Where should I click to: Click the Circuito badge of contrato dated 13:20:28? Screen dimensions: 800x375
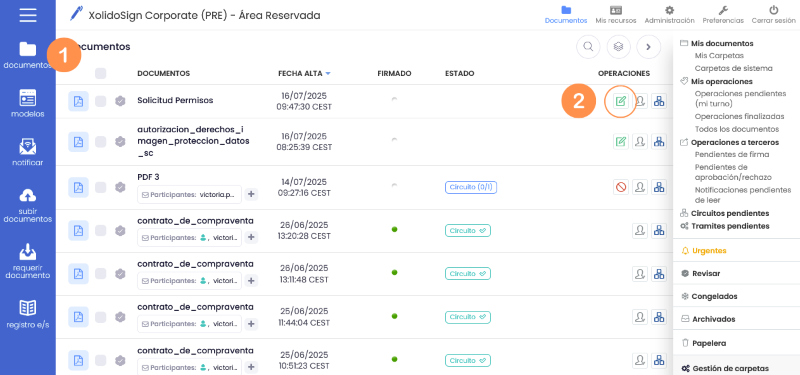(467, 231)
